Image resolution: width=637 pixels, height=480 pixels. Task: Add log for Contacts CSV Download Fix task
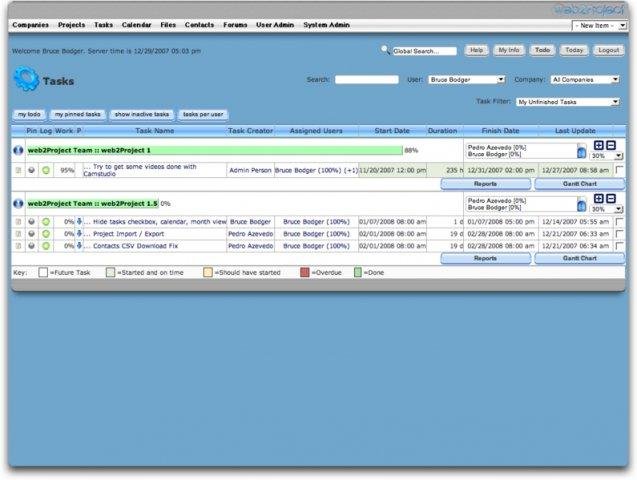coord(46,246)
